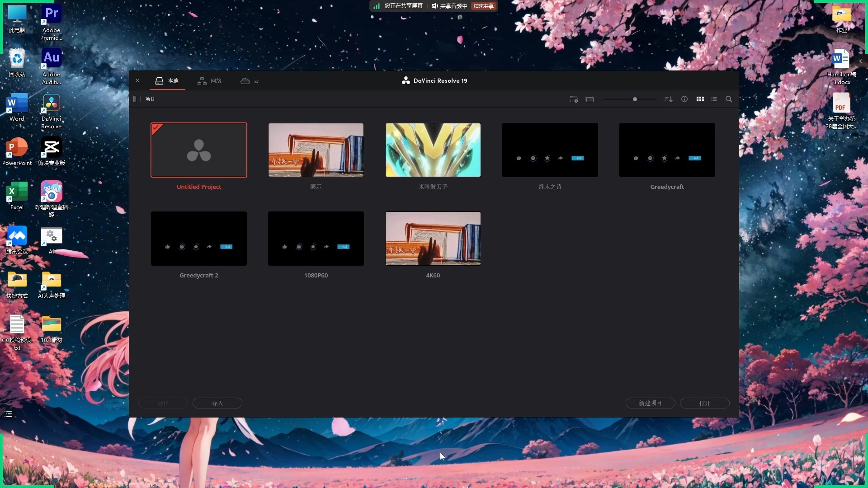Select the 米哈游刀子 project thumbnail

point(433,150)
